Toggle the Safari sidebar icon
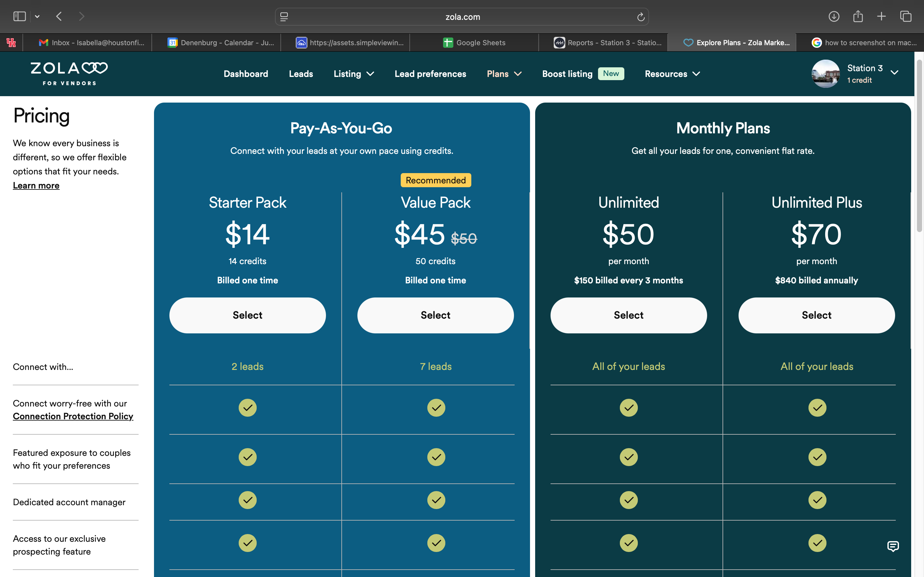 (20, 16)
